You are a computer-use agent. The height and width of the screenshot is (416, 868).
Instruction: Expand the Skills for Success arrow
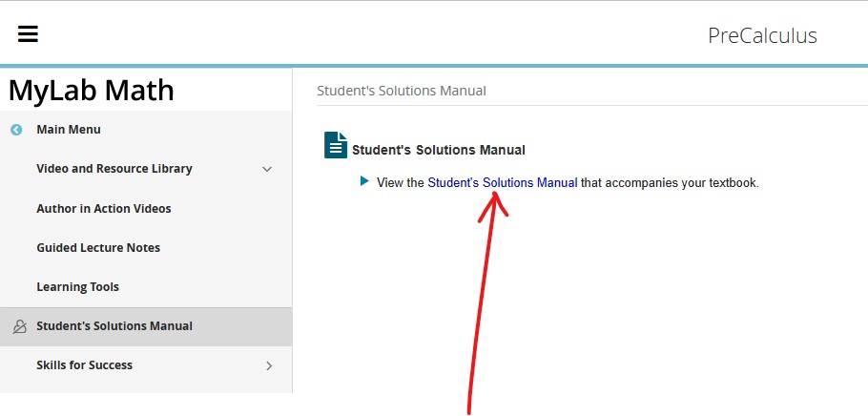tap(269, 365)
